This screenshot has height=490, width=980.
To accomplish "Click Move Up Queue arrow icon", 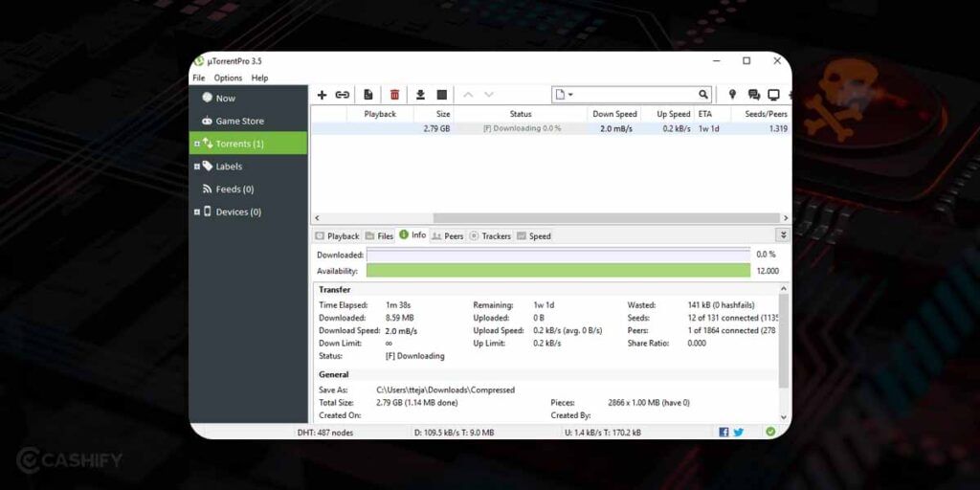I will pos(468,95).
